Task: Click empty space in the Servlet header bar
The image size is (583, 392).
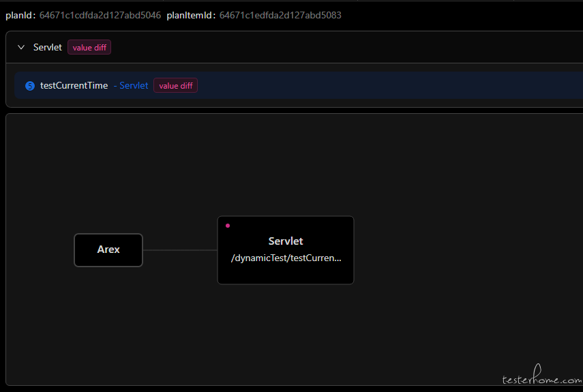Action: pos(335,47)
